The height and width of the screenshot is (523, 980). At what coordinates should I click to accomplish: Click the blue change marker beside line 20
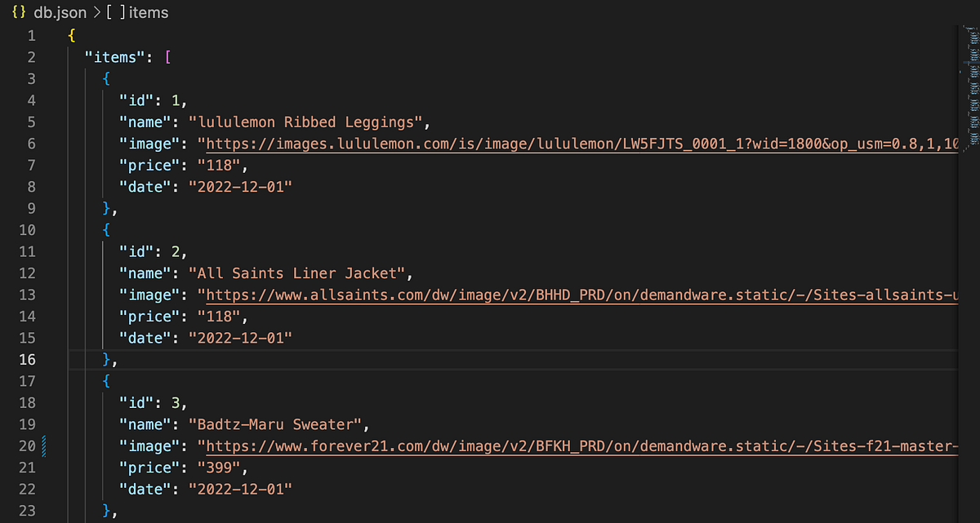tap(43, 446)
